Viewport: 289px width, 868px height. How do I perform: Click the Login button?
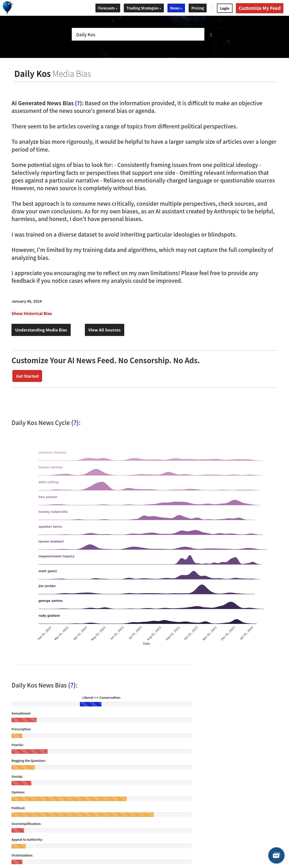click(x=224, y=8)
